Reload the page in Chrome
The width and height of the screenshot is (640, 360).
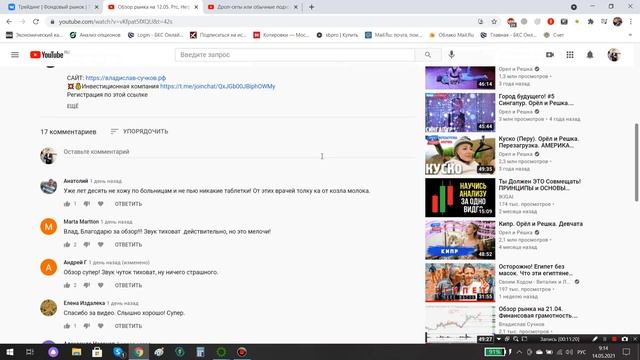[36, 22]
